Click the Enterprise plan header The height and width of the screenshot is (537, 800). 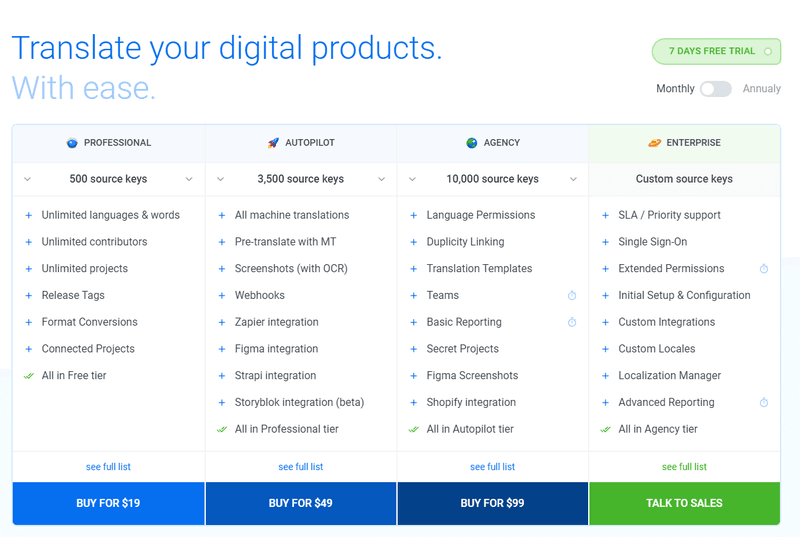[x=684, y=143]
